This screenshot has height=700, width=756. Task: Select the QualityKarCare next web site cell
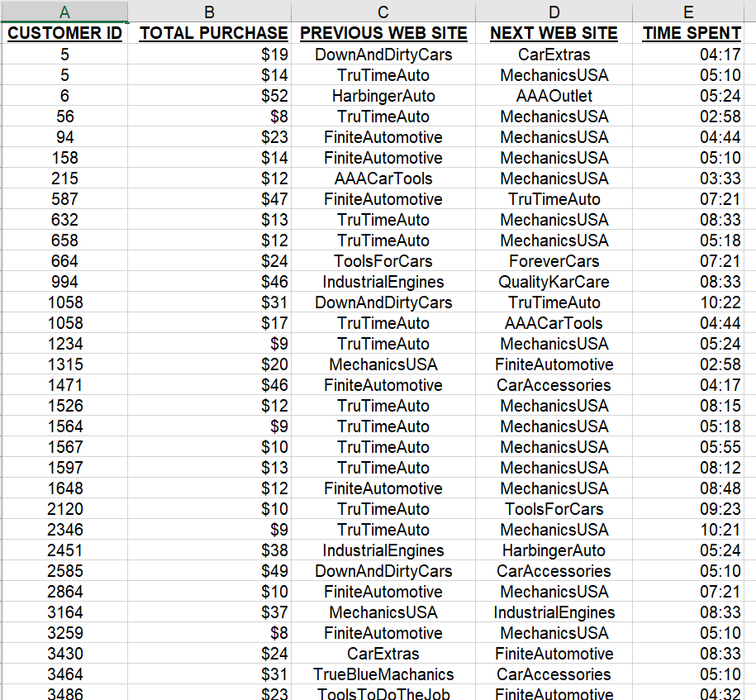coord(554,281)
